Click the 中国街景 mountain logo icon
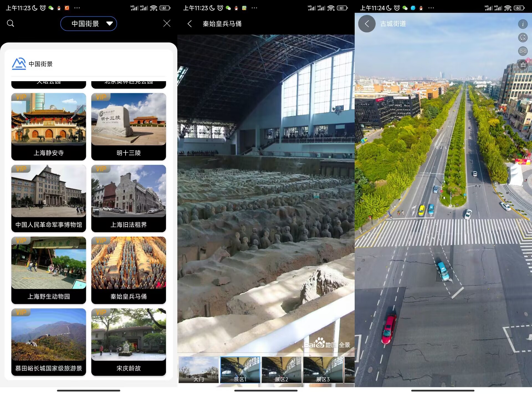Viewport: 532px width, 394px height. point(19,64)
